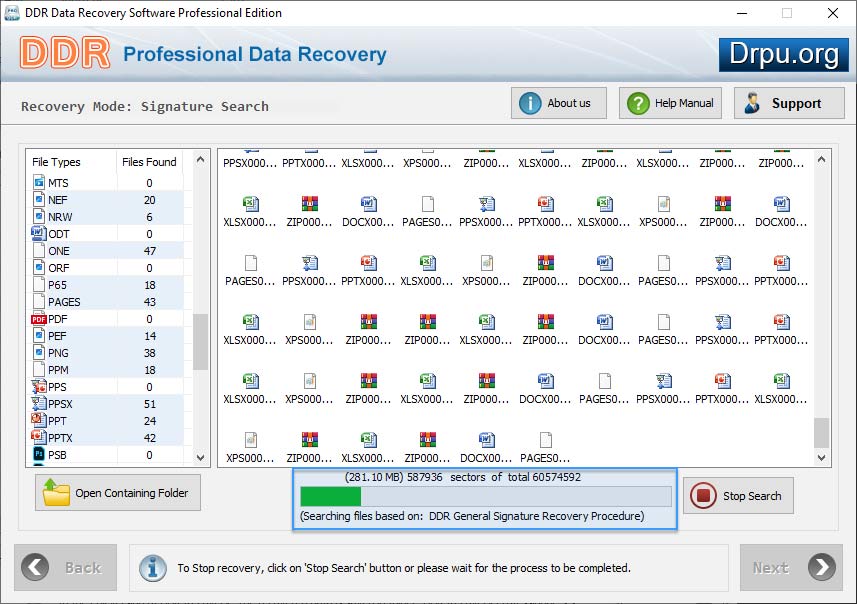
Task: Click the file types list scrollbar thumb
Action: (201, 342)
